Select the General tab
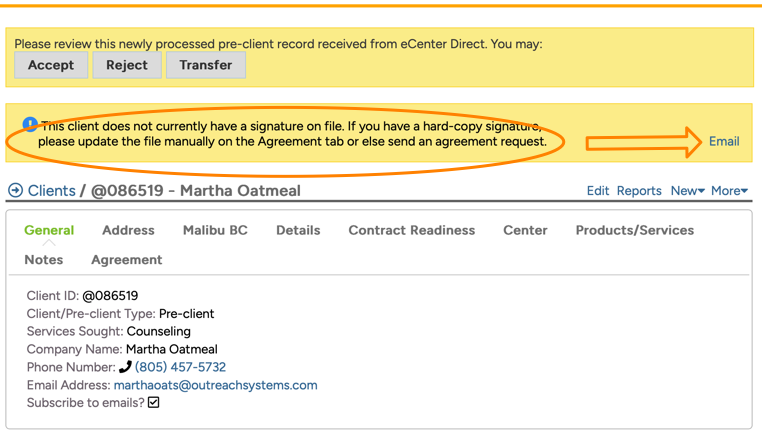The width and height of the screenshot is (762, 434). coord(49,230)
